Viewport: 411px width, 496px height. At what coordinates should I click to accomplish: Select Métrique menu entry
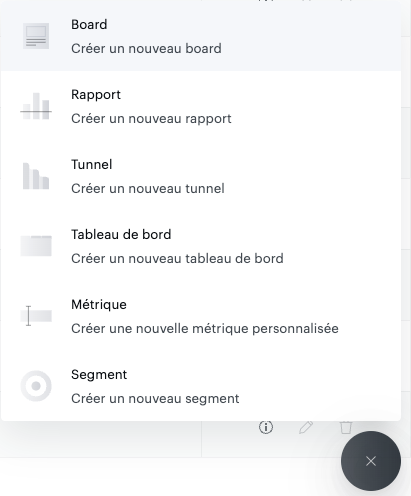pyautogui.click(x=201, y=316)
